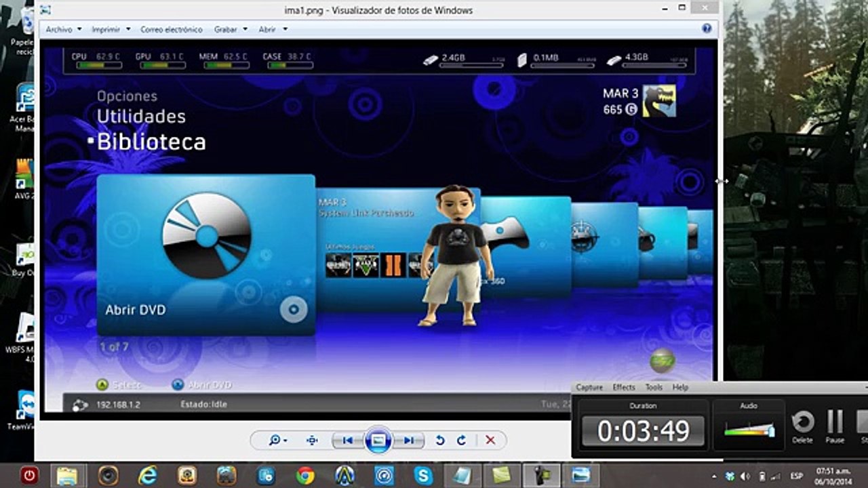Switch the ESP keyboard language indicator
The height and width of the screenshot is (488, 868).
click(795, 476)
